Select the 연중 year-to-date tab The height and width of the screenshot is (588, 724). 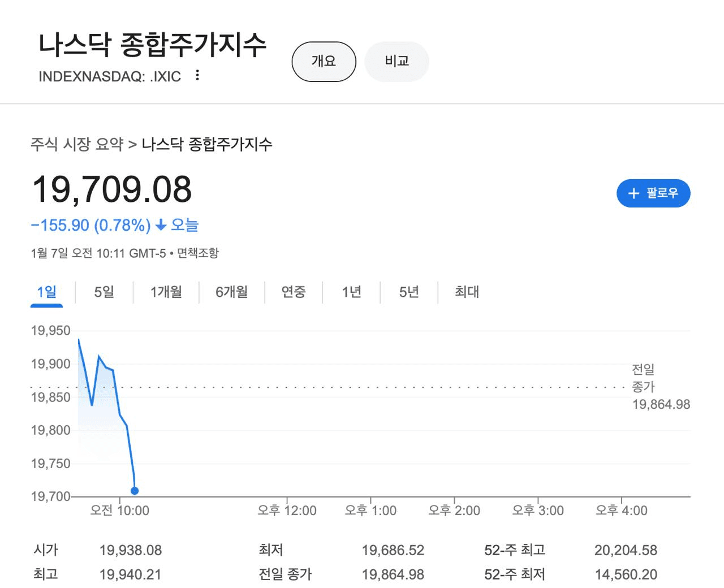(294, 292)
